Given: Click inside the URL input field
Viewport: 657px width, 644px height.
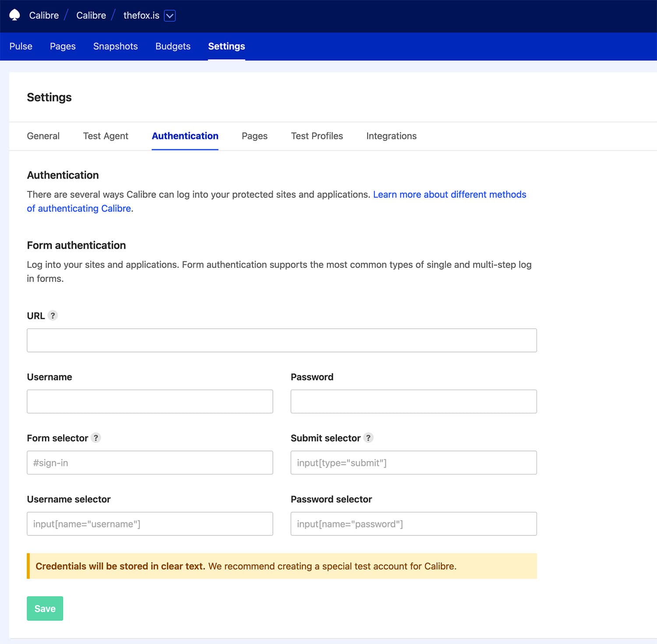Looking at the screenshot, I should (282, 340).
